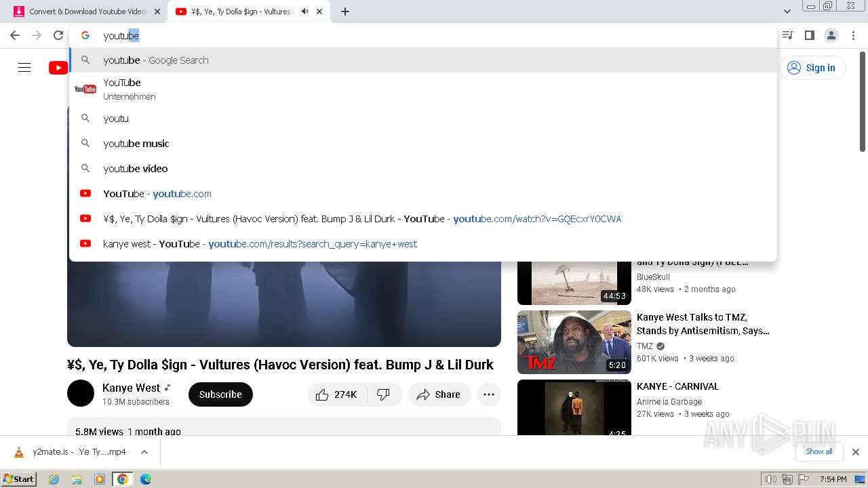This screenshot has height=488, width=868.
Task: Open Microsoft Edge from taskbar
Action: (x=146, y=479)
